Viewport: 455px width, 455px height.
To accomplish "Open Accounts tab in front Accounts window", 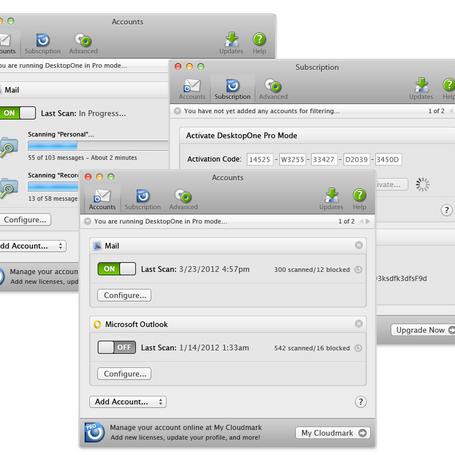I will point(102,199).
